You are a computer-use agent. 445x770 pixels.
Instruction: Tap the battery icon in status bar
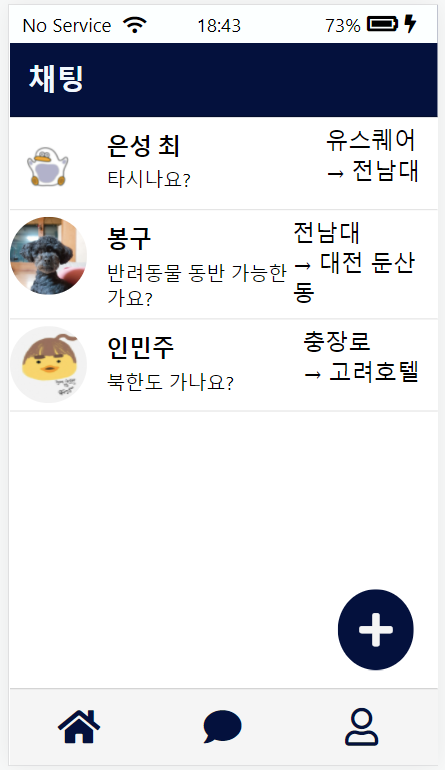[383, 24]
